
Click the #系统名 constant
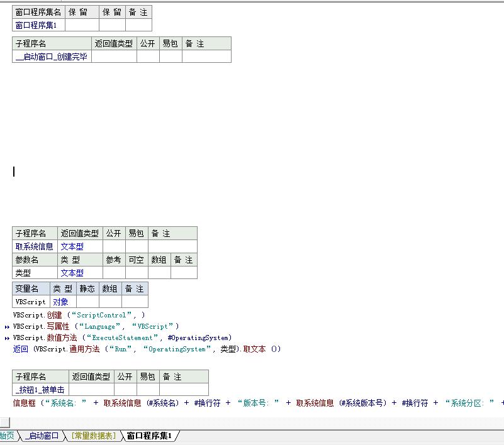pyautogui.click(x=163, y=403)
